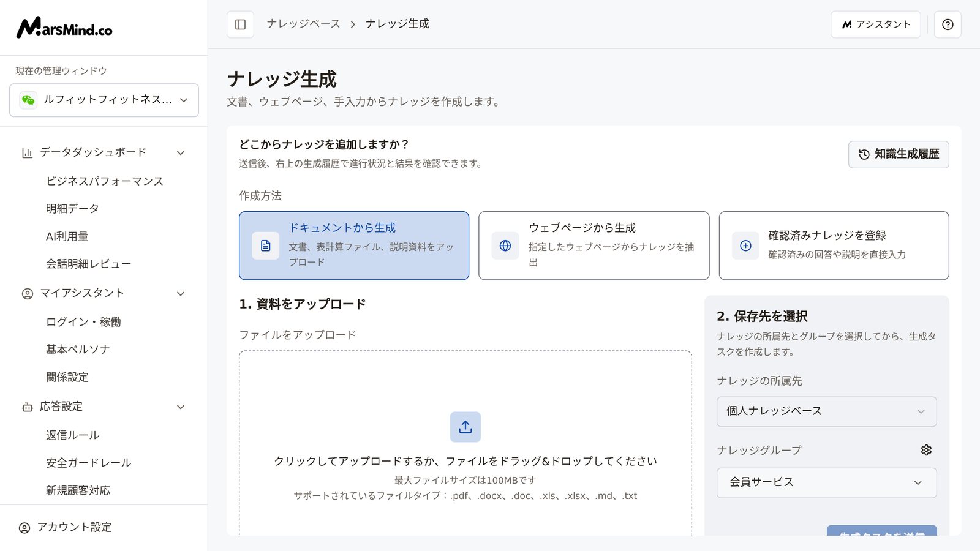This screenshot has height=551, width=980.
Task: Click データダッシュボード section label
Action: pyautogui.click(x=93, y=152)
